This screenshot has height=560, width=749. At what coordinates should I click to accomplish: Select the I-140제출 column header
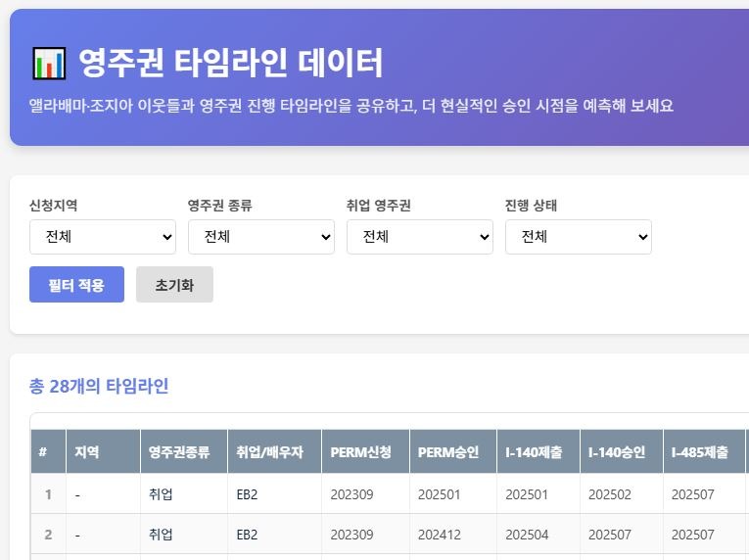point(534,452)
